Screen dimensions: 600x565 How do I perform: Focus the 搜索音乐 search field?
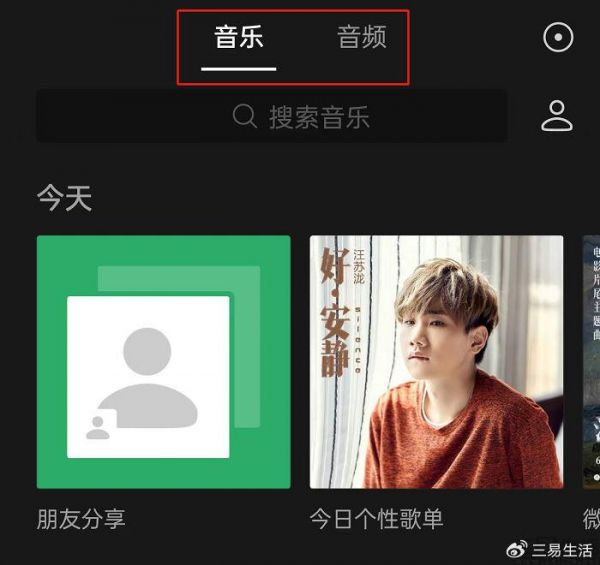pos(272,116)
